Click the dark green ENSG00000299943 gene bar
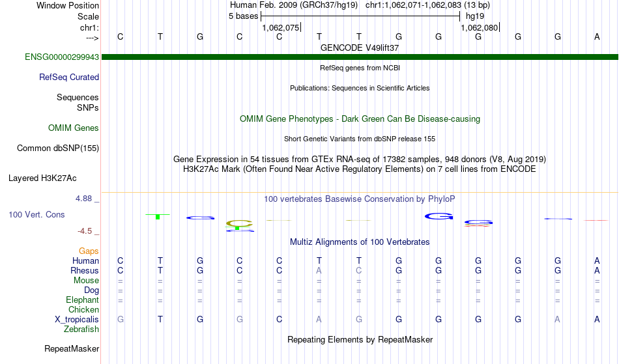This screenshot has height=364, width=619. 360,57
